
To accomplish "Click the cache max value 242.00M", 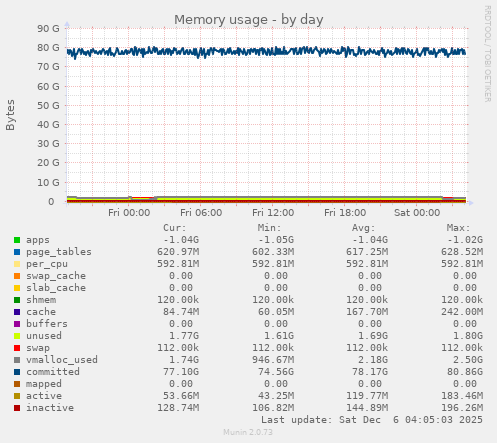I will 462,312.
